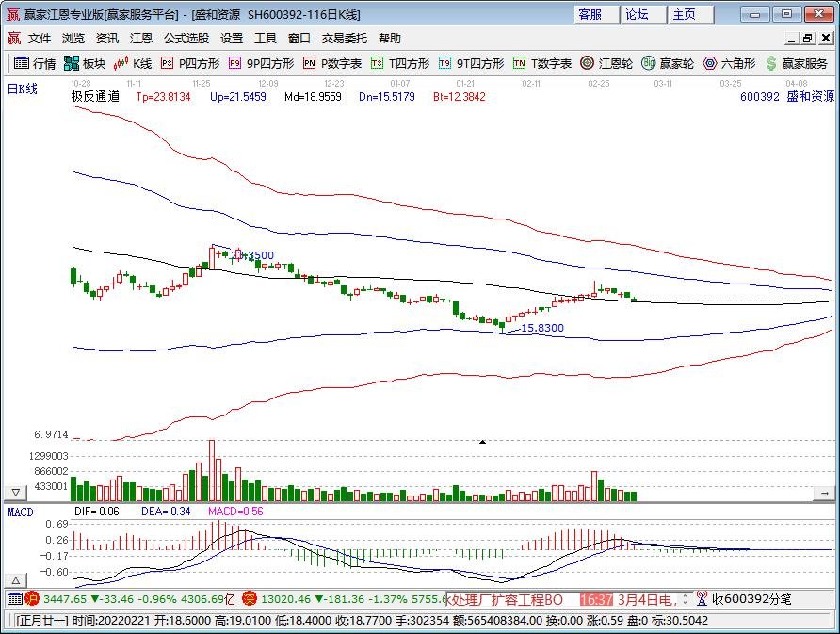Open the 窗口 menu
840x634 pixels.
(x=299, y=38)
